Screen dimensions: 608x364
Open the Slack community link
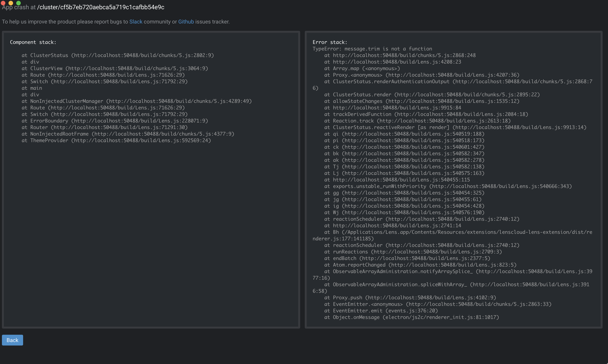[136, 22]
